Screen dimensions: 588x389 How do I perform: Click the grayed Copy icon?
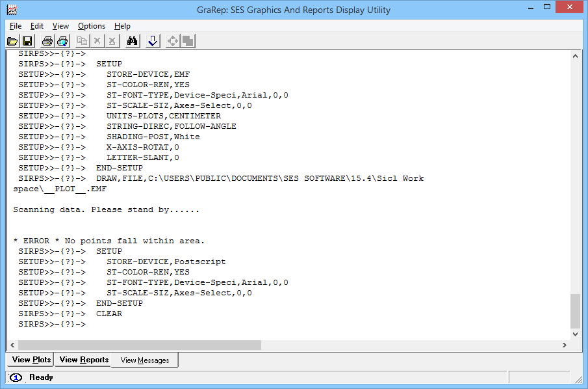coord(82,41)
